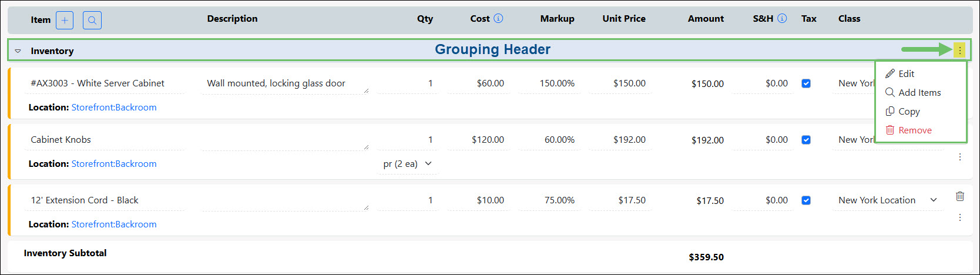The width and height of the screenshot is (980, 275).
Task: Choose Copy from the group menu
Action: [x=902, y=111]
